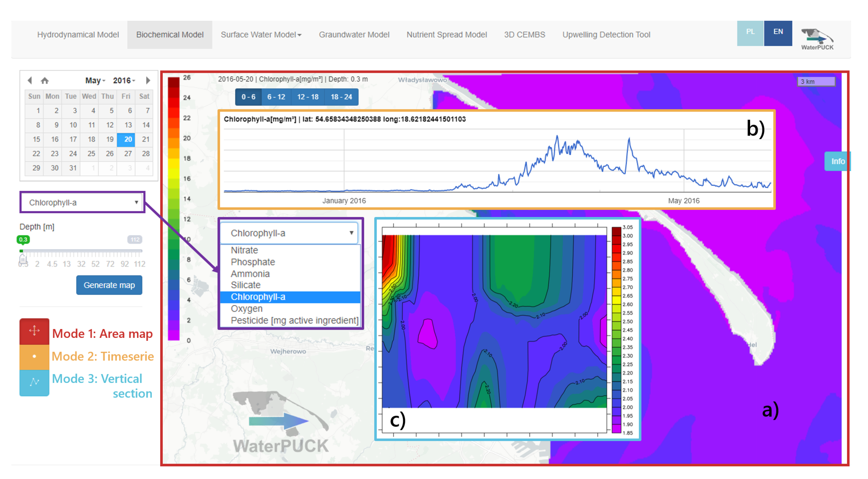The image size is (868, 479).
Task: Click the January 2016 axis label
Action: click(344, 201)
